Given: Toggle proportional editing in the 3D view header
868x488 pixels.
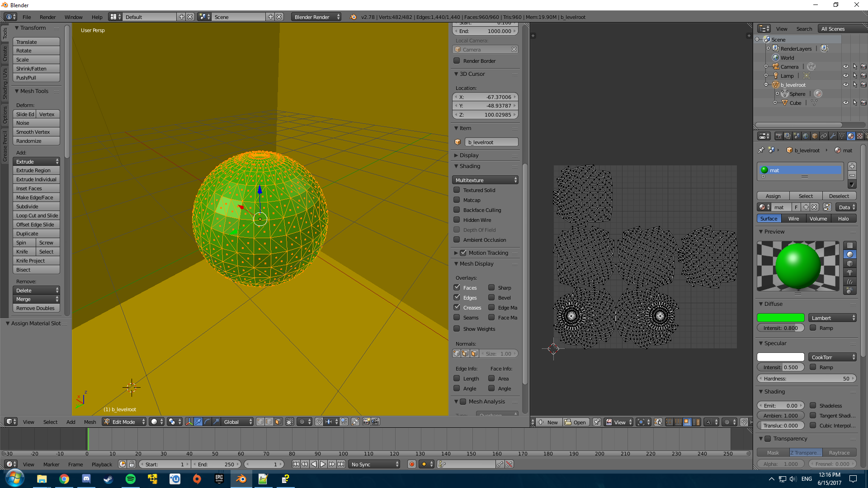Looking at the screenshot, I should [302, 422].
